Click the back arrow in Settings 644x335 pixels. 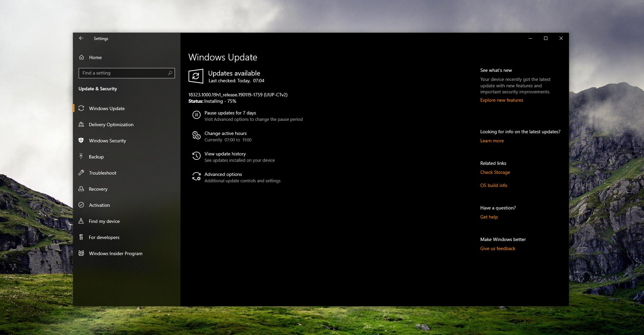81,38
